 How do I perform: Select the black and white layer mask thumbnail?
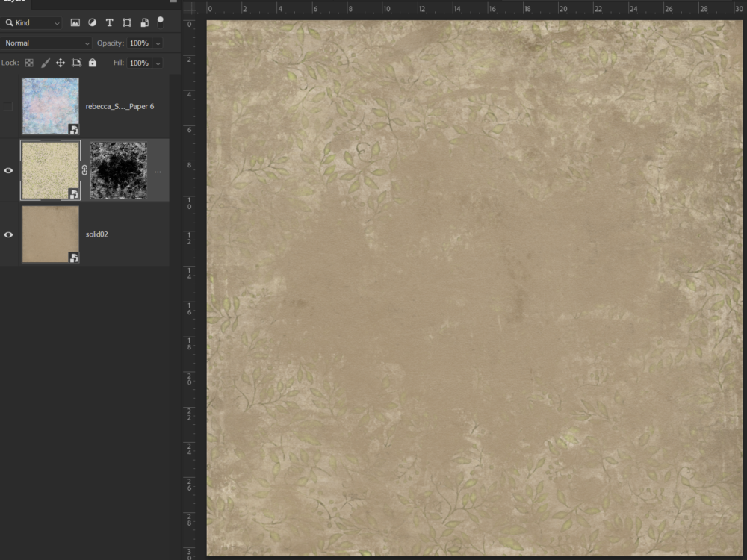[x=119, y=170]
